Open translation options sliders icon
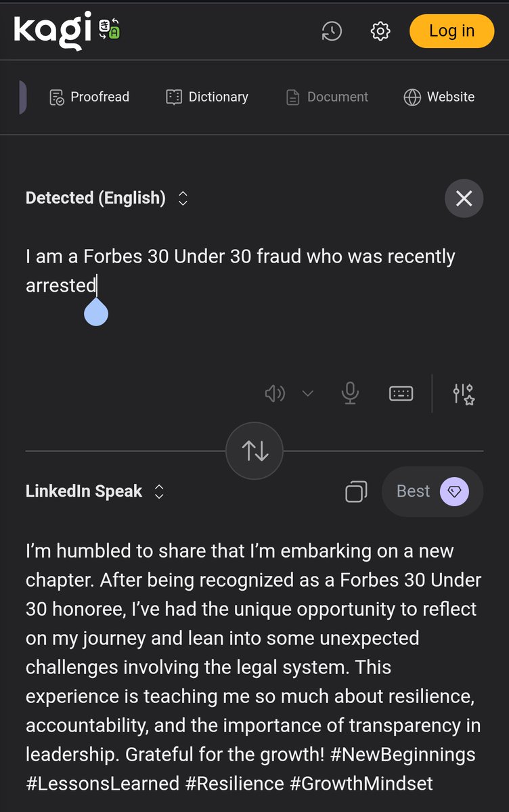 [x=464, y=393]
